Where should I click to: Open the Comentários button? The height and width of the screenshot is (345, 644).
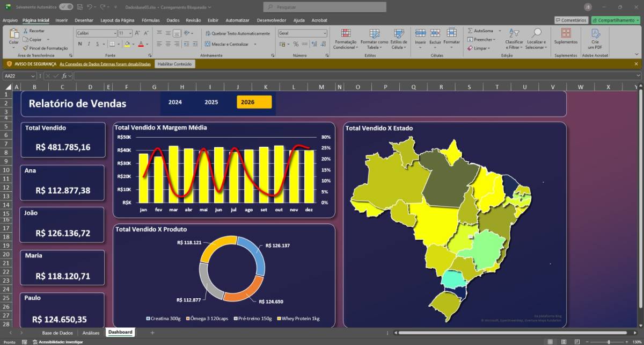coord(571,20)
